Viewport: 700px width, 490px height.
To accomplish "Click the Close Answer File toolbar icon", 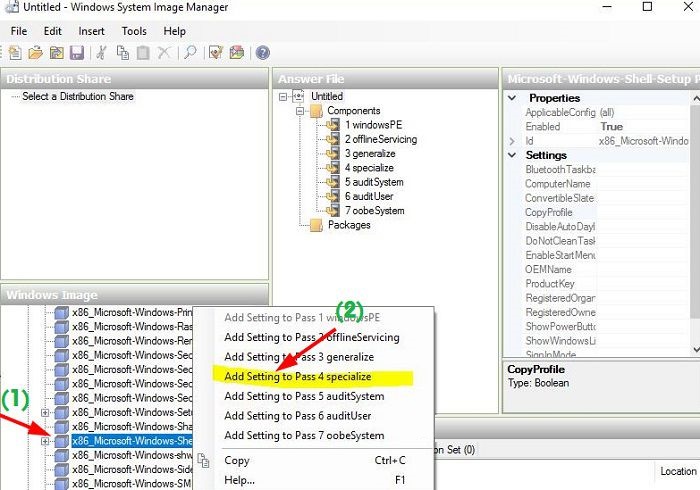I will pos(56,53).
